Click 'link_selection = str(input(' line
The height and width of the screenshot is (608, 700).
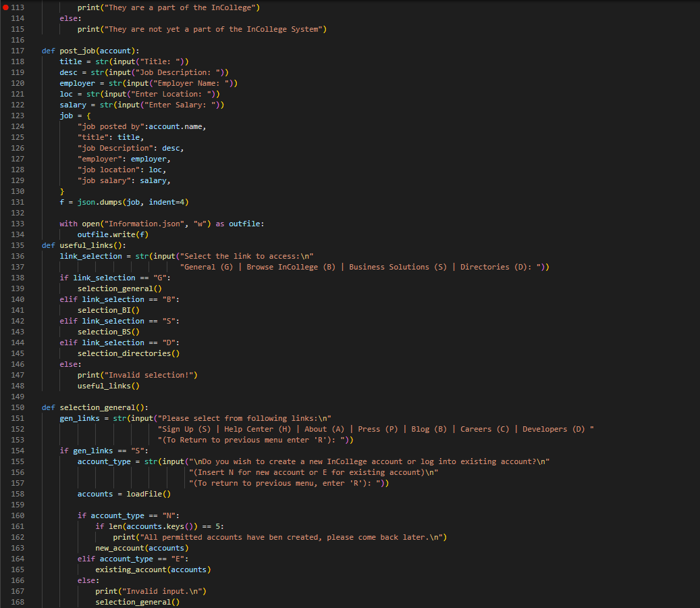(186, 256)
